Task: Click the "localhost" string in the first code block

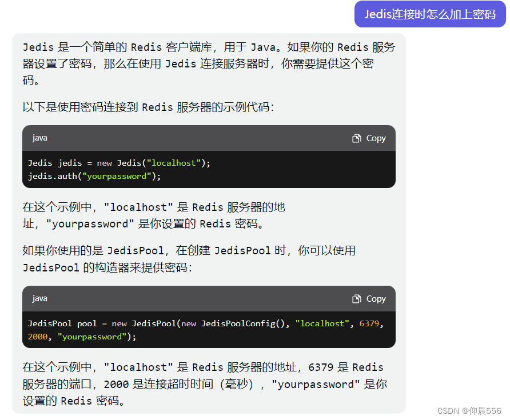Action: click(173, 163)
